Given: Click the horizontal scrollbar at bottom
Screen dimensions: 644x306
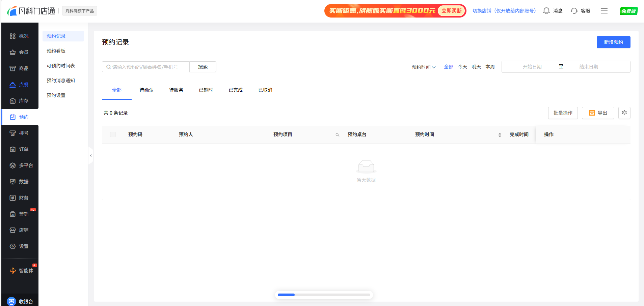Looking at the screenshot, I should (x=323, y=295).
